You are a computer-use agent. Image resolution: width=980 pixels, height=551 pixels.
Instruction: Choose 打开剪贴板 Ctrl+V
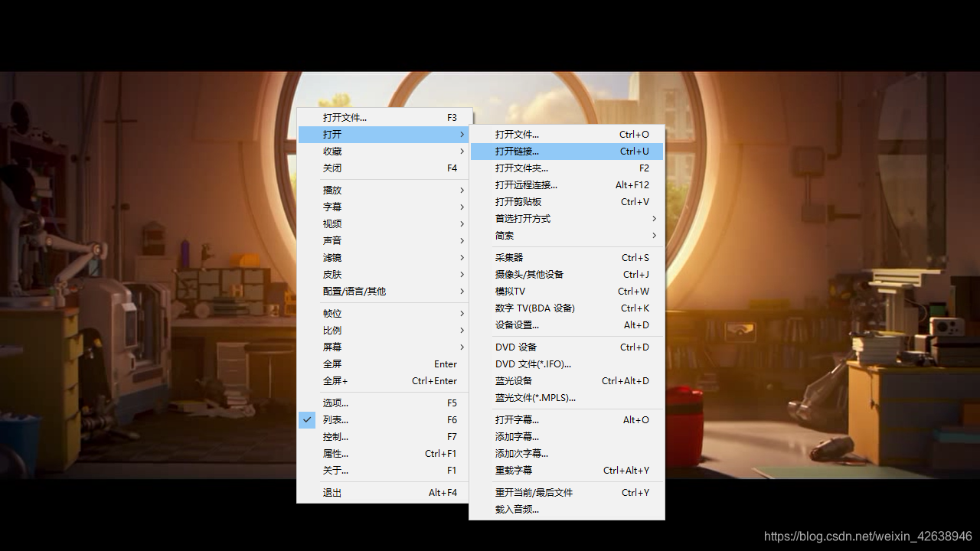[567, 202]
